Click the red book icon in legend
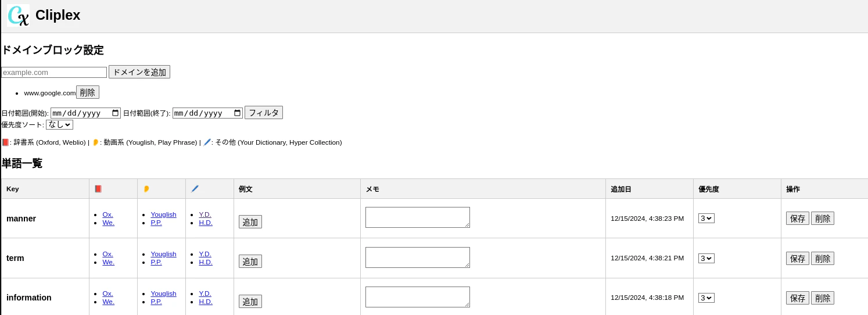The width and height of the screenshot is (868, 315). point(5,142)
